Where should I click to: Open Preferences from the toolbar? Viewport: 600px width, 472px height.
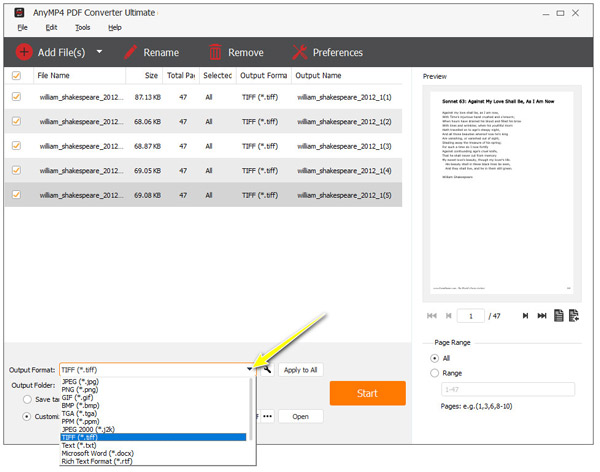coord(328,52)
